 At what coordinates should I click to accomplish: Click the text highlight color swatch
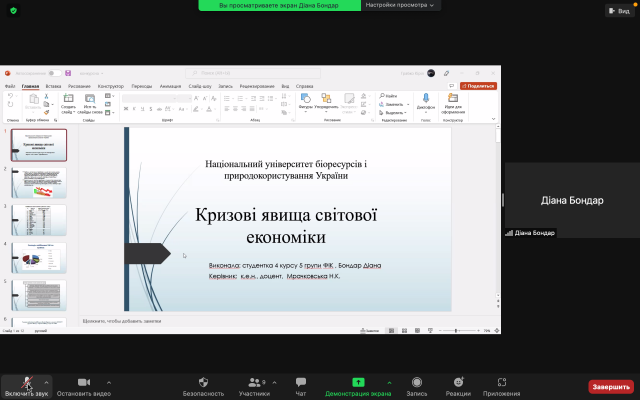[196, 109]
